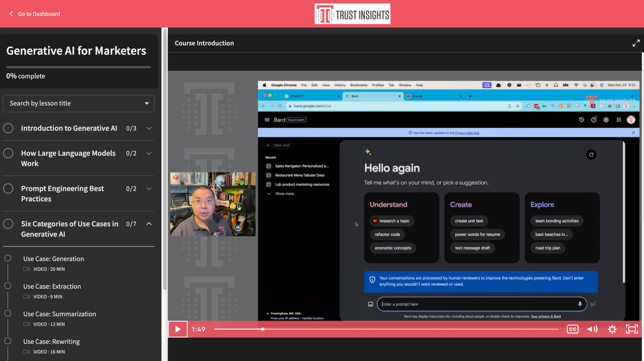
Task: Expand How Large Language Models Work section
Action: point(149,153)
